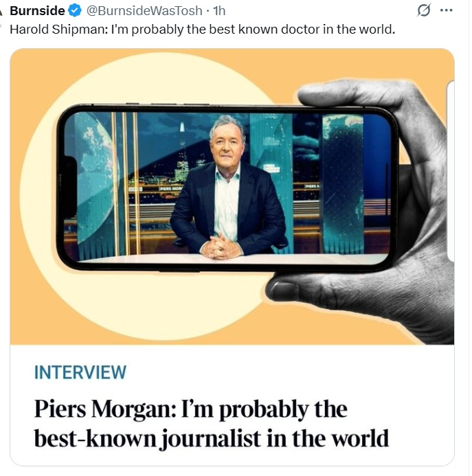Image resolution: width=472 pixels, height=476 pixels.
Task: Click the blue verified badge beside Burnside
Action: pyautogui.click(x=74, y=10)
